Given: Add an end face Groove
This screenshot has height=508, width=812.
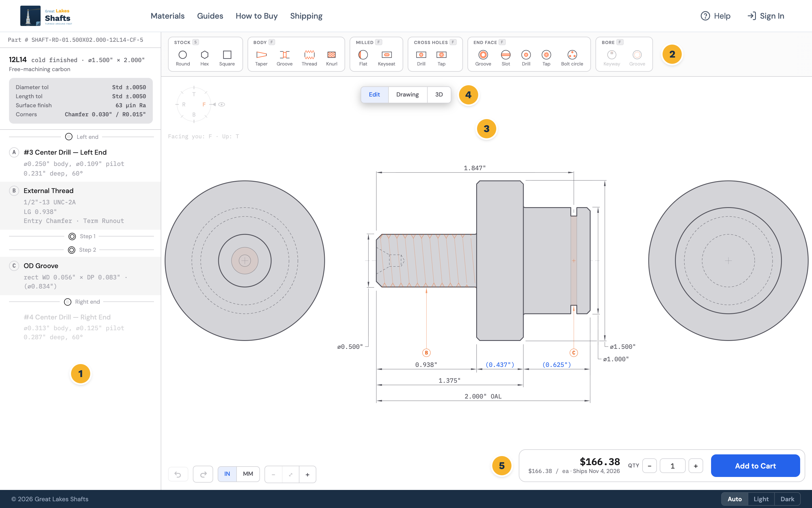Looking at the screenshot, I should (483, 58).
